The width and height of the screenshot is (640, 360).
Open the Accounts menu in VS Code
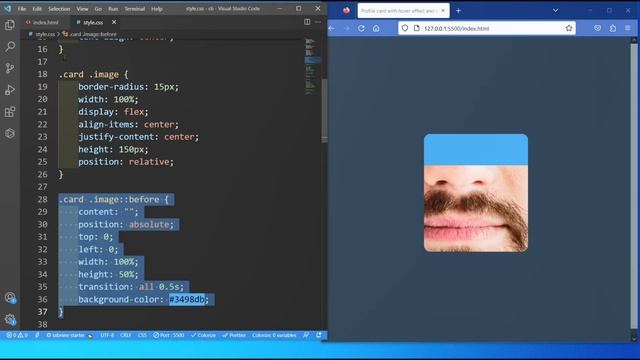10,298
